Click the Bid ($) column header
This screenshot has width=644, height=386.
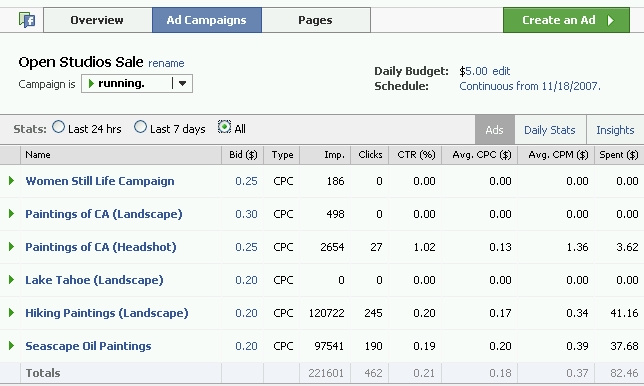click(243, 155)
